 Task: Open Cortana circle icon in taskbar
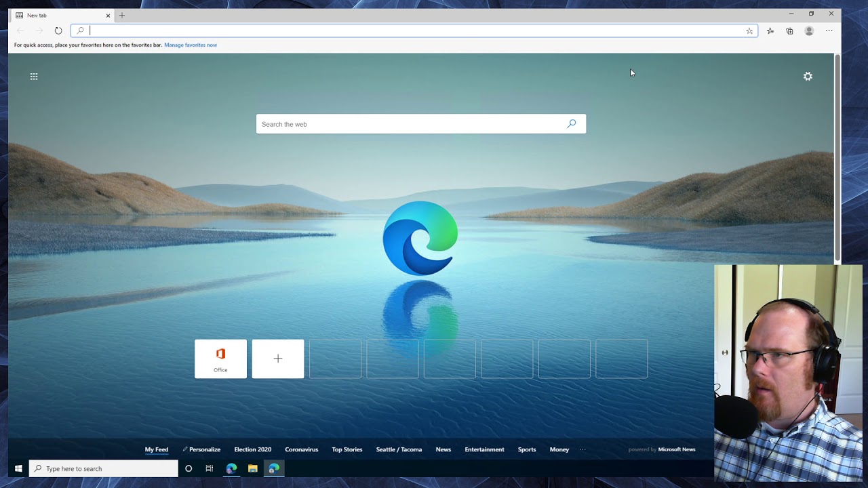pyautogui.click(x=189, y=468)
